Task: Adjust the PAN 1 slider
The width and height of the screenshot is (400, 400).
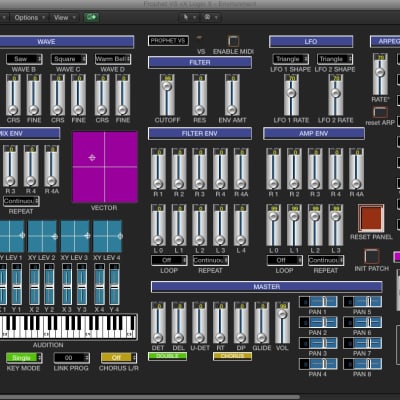Action: [x=318, y=302]
